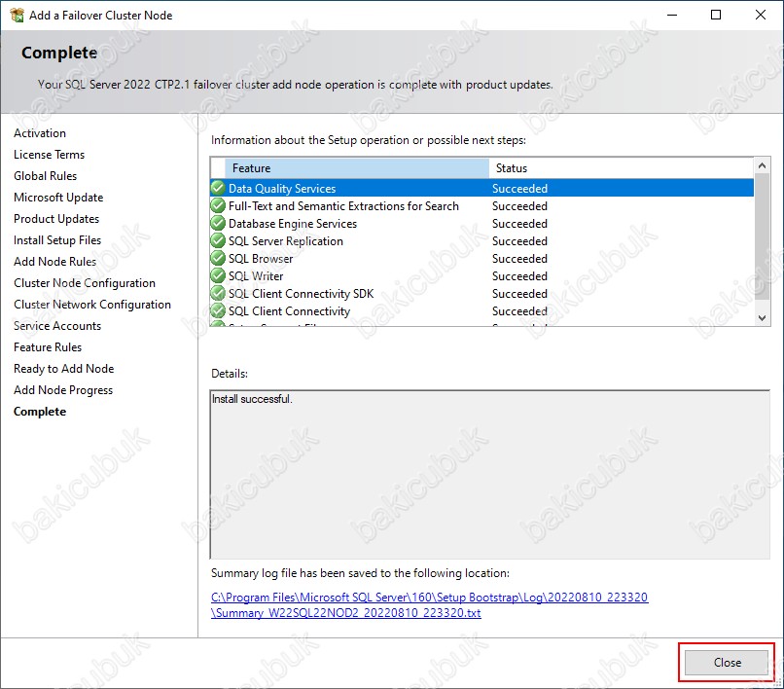The height and width of the screenshot is (689, 784).
Task: Click the 'Install successful.' details text
Action: pos(252,399)
